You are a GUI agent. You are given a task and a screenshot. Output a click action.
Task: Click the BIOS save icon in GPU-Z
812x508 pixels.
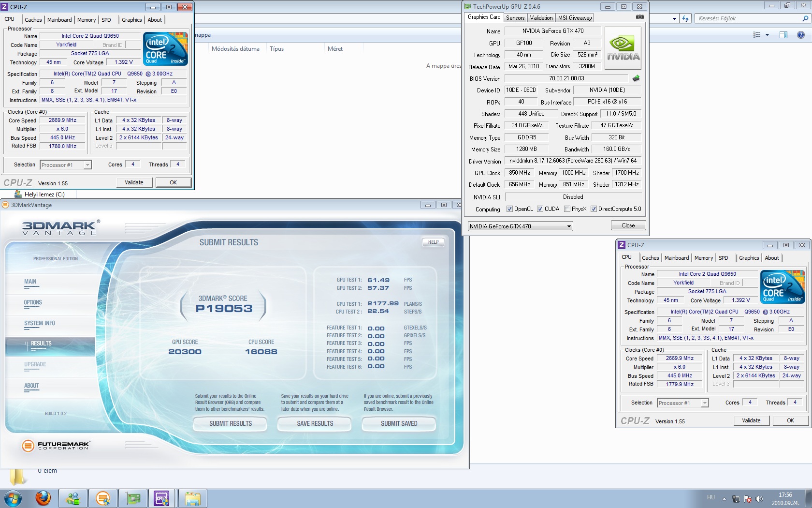tap(636, 78)
